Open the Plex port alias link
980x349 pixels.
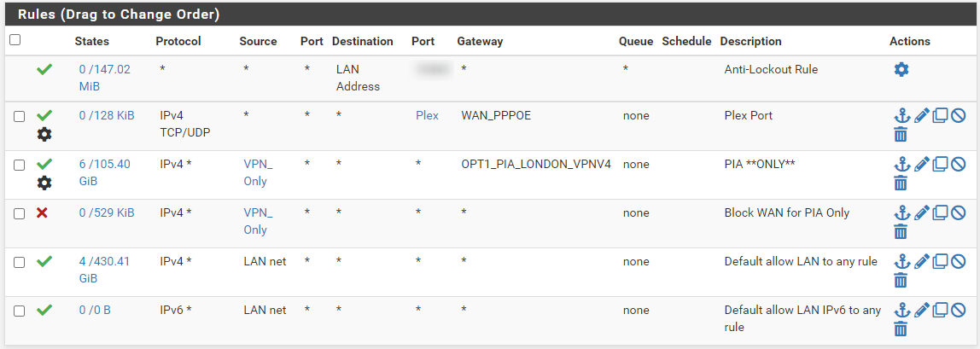tap(427, 115)
